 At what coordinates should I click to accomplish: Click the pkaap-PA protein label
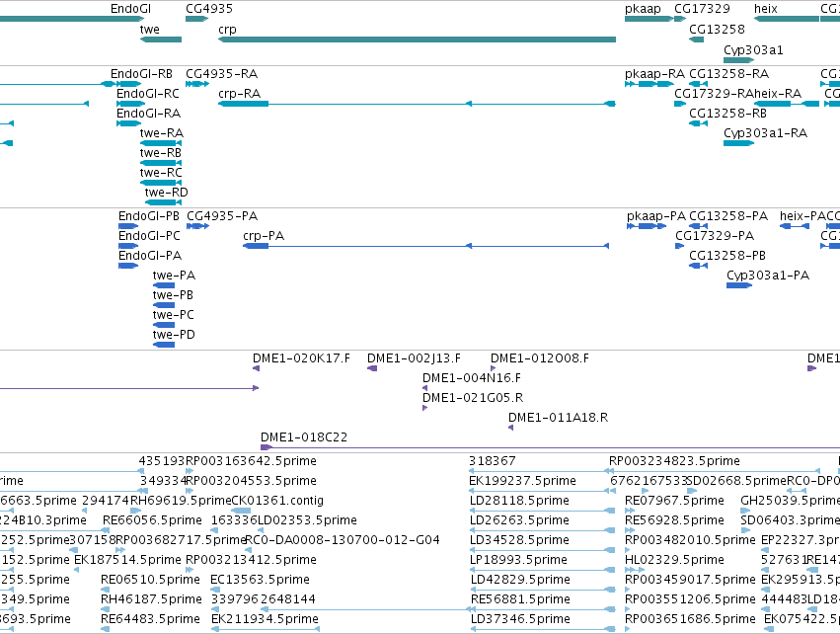tap(656, 216)
